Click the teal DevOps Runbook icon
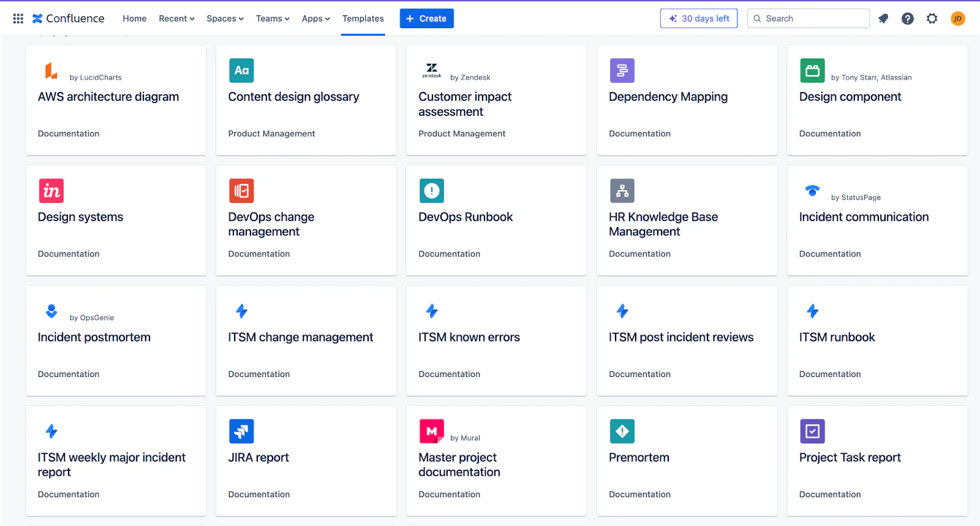 (432, 191)
